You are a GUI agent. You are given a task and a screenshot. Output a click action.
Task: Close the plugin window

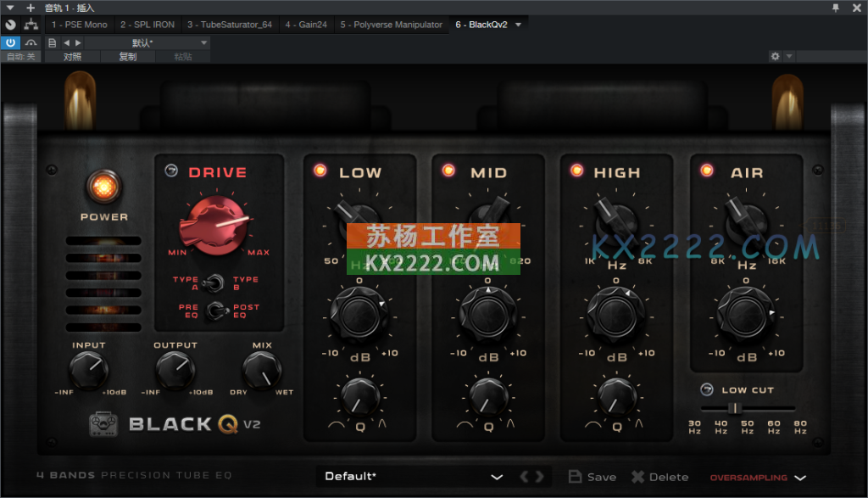856,8
